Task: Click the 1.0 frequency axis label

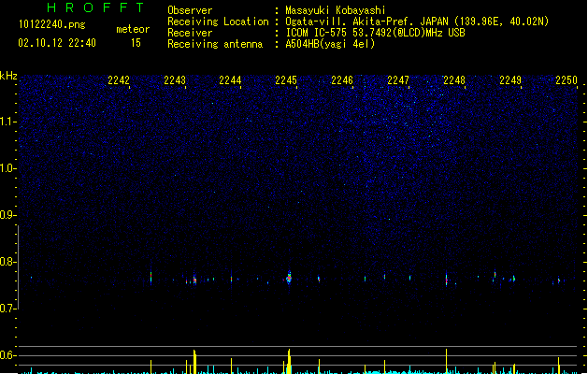Action: tap(7, 168)
